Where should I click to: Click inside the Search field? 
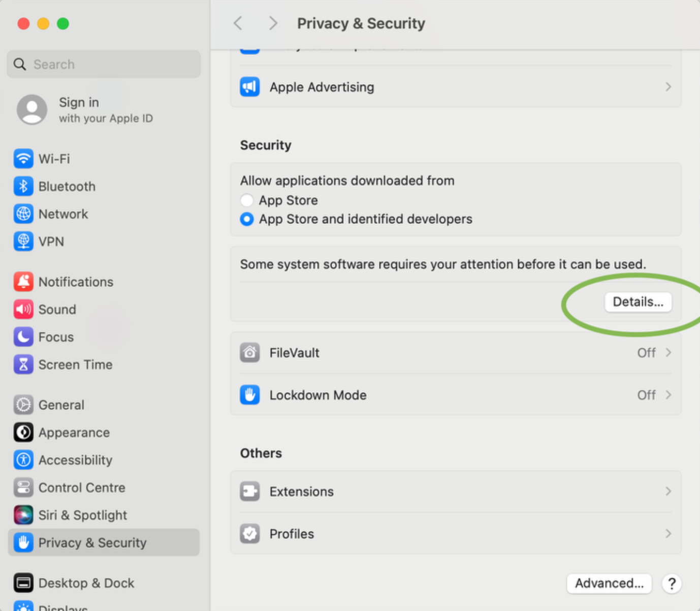pyautogui.click(x=103, y=64)
